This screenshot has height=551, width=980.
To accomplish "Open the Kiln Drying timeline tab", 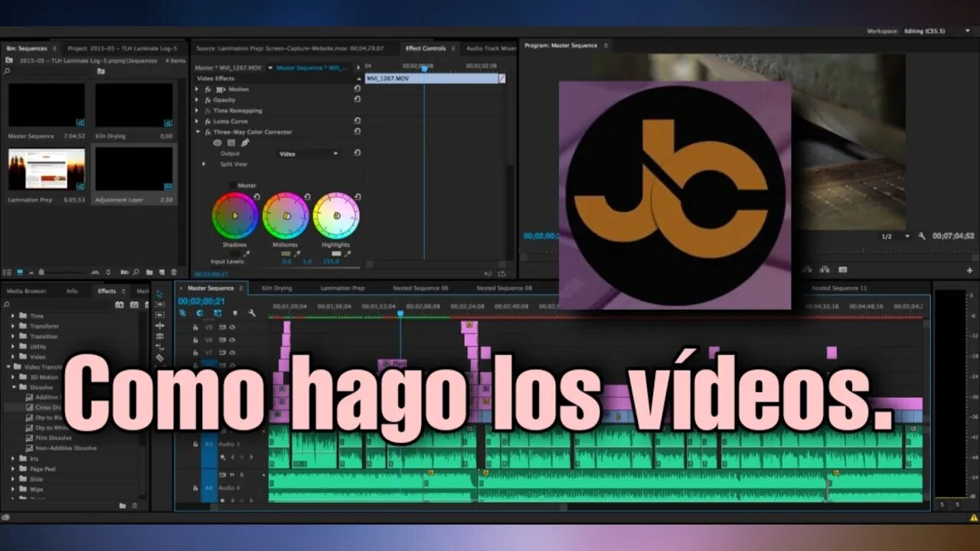I will [x=276, y=289].
